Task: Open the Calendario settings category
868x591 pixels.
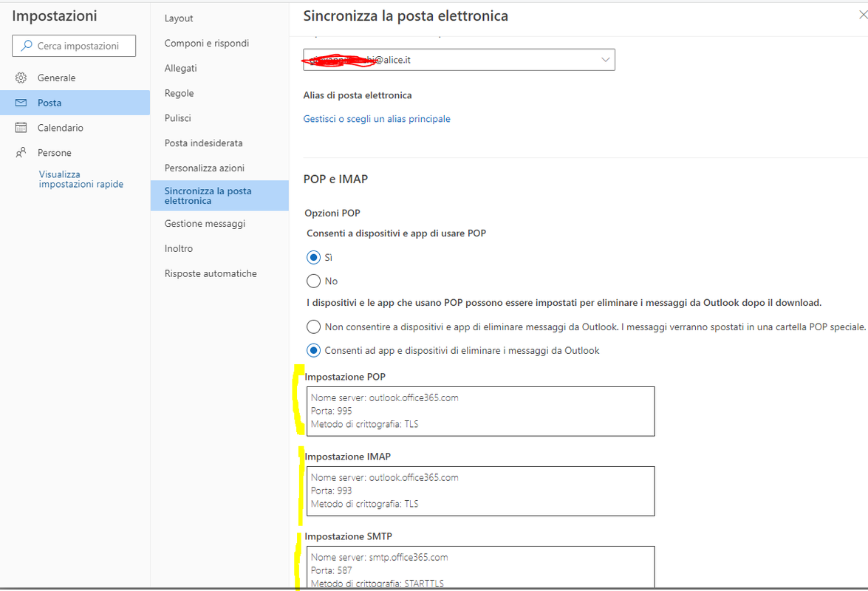Action: pos(75,128)
